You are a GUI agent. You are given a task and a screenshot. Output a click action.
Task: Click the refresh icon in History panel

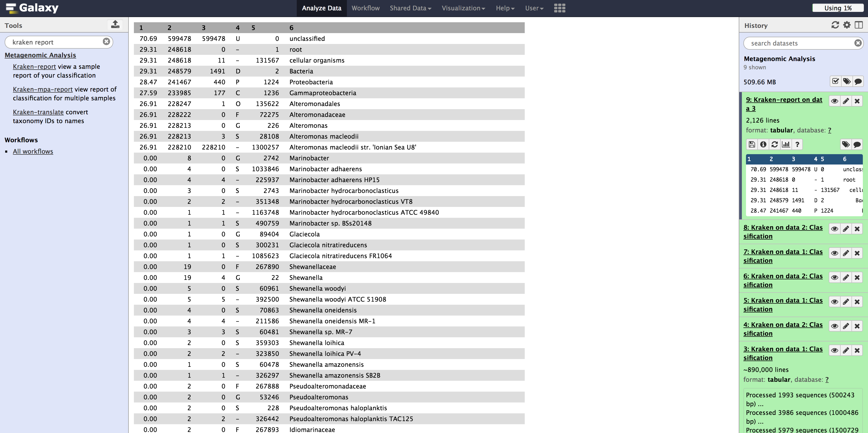click(x=835, y=25)
